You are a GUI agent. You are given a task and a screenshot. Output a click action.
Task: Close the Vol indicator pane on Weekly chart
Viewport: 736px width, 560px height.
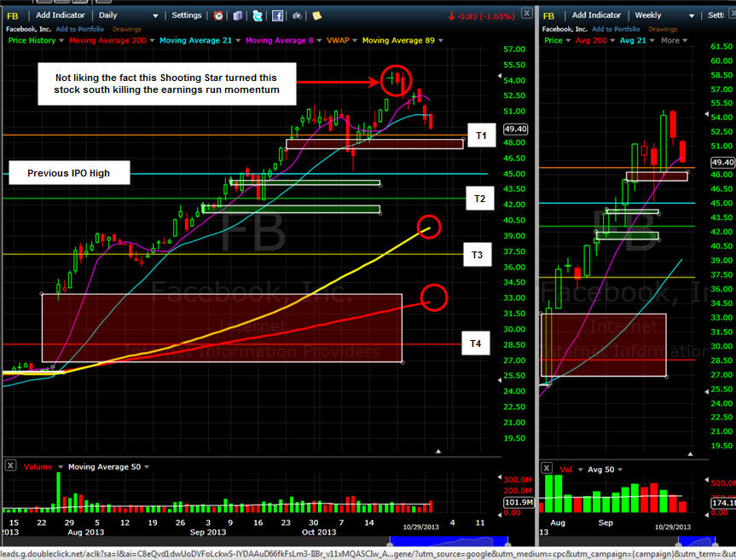[546, 468]
